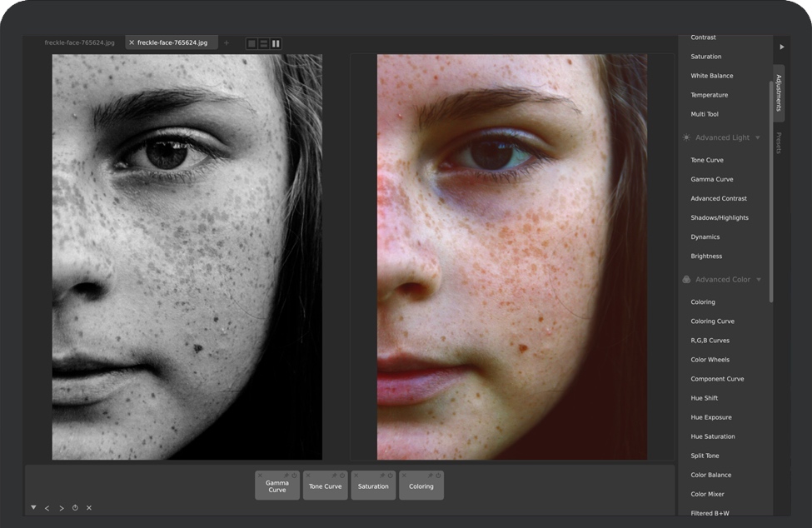
Task: Pin the Gamma Curve adjustment card
Action: pos(286,476)
